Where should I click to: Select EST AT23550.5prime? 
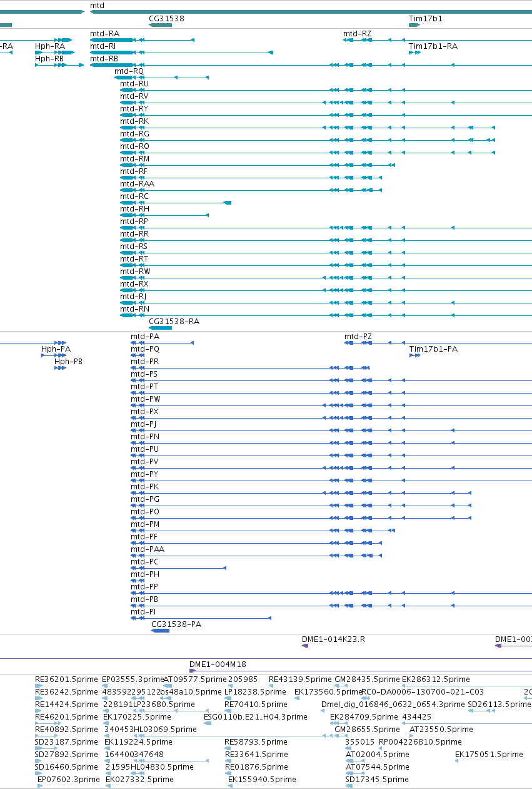pyautogui.click(x=441, y=730)
